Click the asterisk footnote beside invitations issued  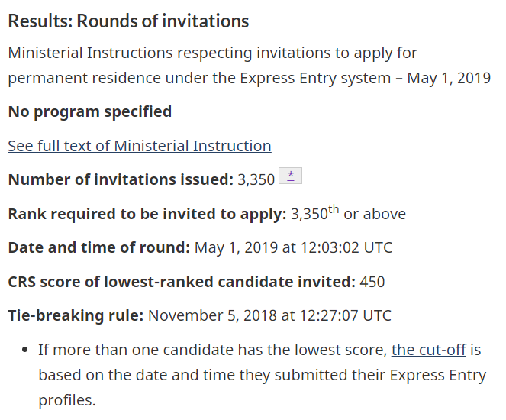point(291,176)
